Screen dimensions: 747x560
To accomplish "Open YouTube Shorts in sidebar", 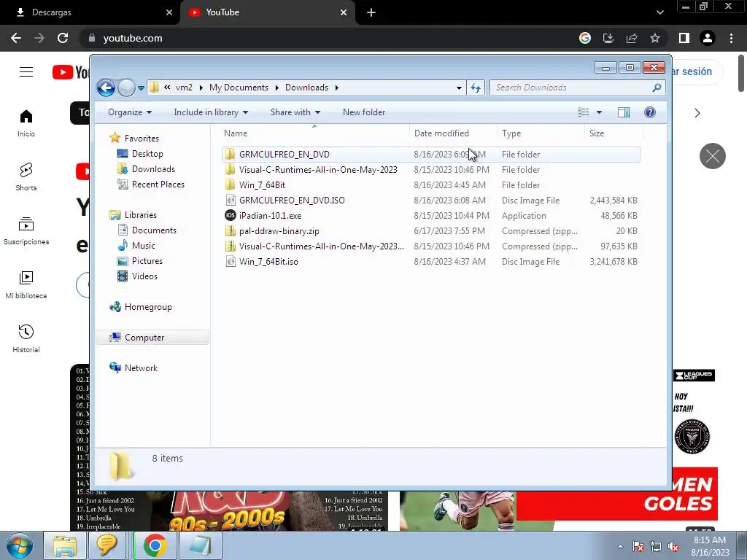I will (x=26, y=177).
